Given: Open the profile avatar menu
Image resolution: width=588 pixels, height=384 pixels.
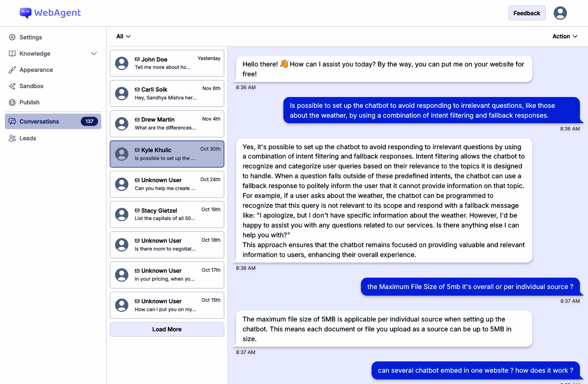Looking at the screenshot, I should (x=560, y=13).
